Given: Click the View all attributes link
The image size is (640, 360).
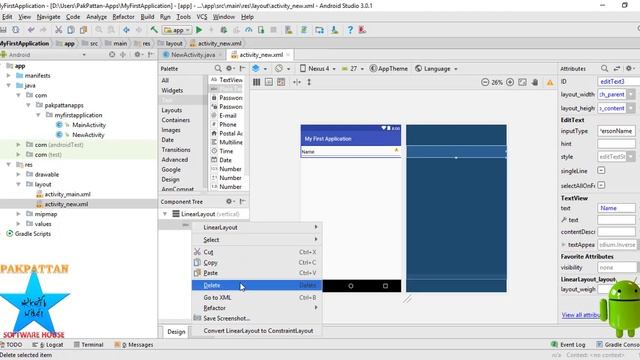Looking at the screenshot, I should 580,315.
